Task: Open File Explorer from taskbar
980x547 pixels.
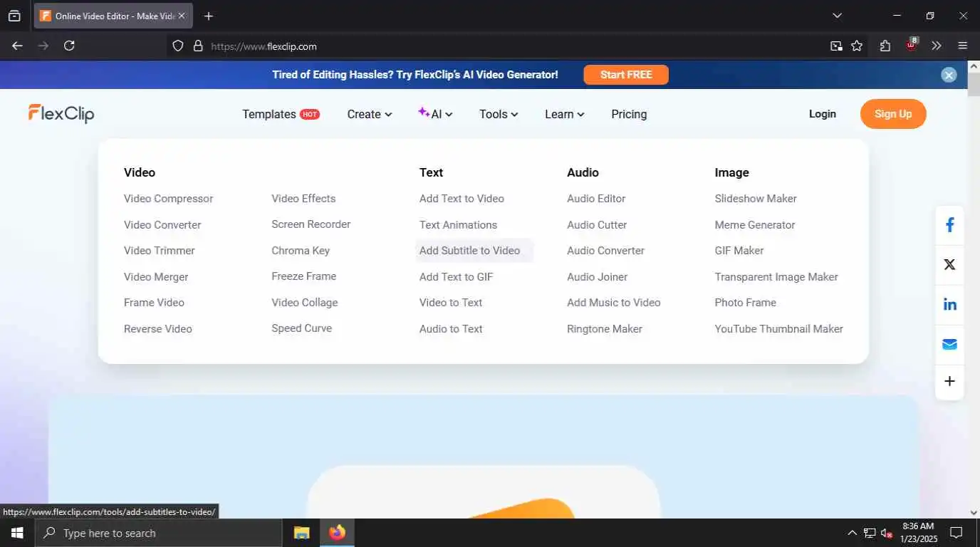Action: click(x=302, y=533)
